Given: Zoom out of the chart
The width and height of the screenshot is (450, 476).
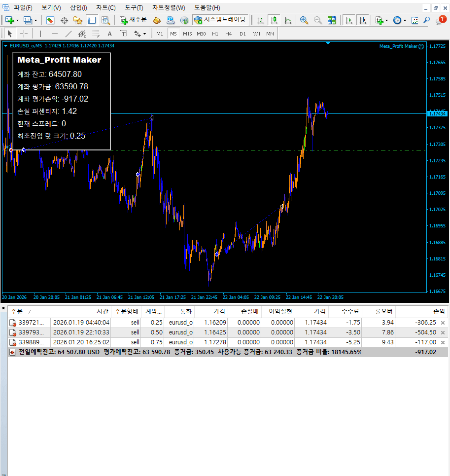Looking at the screenshot, I should (x=318, y=20).
